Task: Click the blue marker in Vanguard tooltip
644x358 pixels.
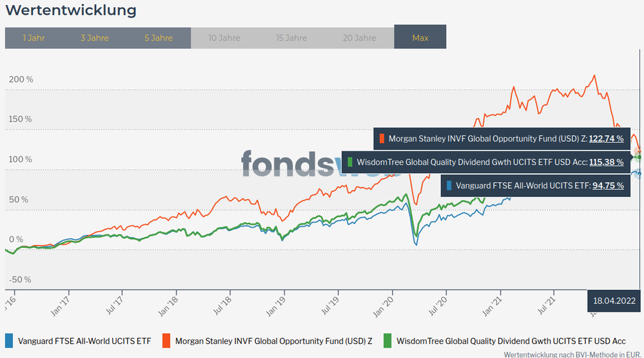Action: [449, 185]
